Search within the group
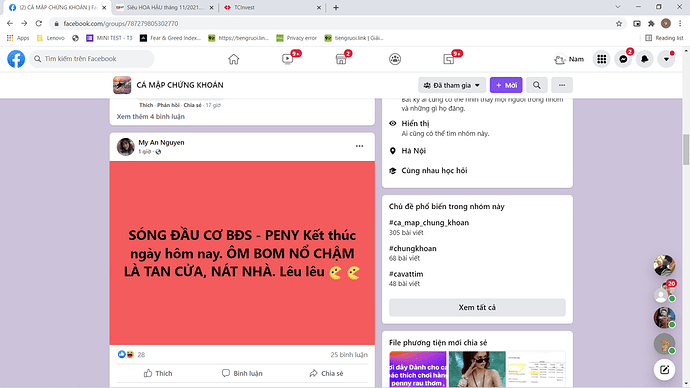The height and width of the screenshot is (388, 690). click(x=537, y=85)
